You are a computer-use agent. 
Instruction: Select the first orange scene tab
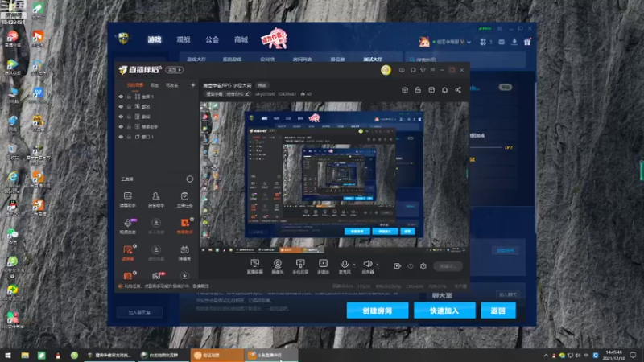coord(135,85)
